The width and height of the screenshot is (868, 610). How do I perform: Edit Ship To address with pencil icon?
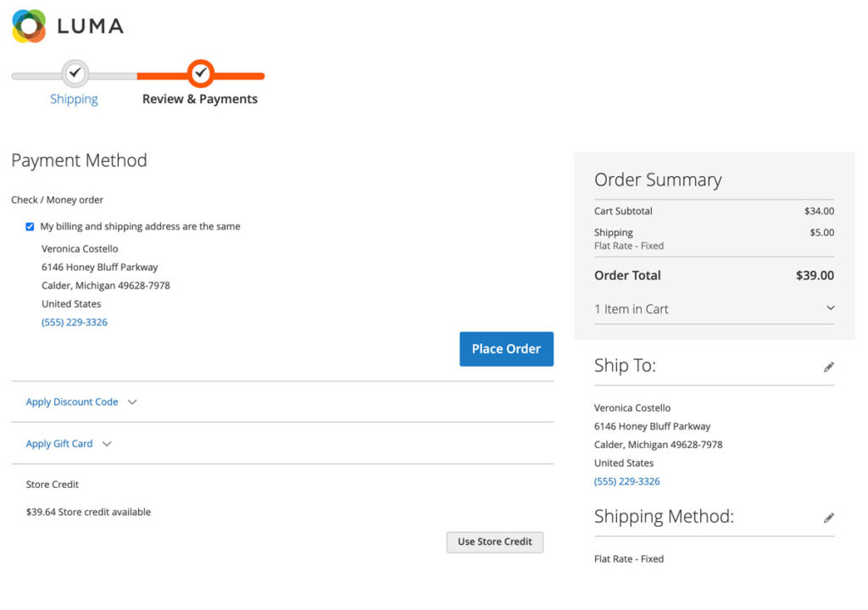(828, 367)
